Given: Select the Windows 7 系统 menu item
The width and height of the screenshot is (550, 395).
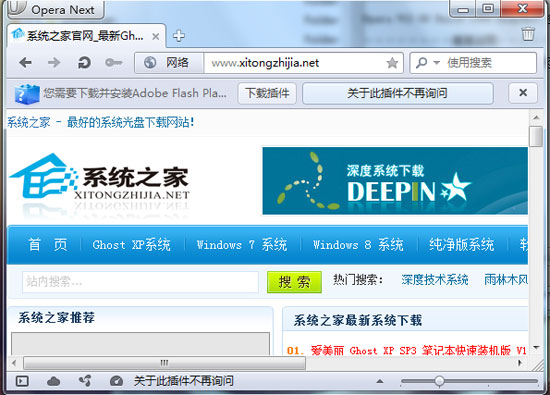Looking at the screenshot, I should click(242, 245).
